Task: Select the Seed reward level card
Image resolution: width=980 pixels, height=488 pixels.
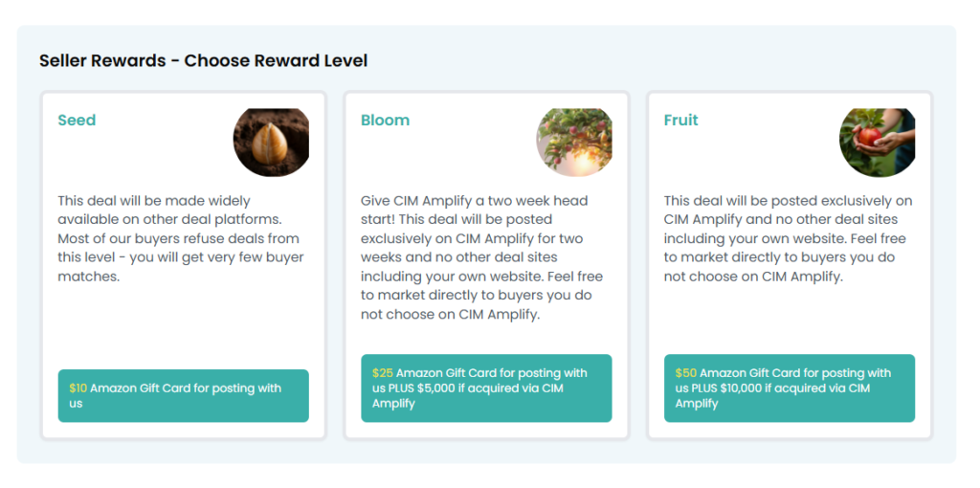Action: (x=184, y=266)
